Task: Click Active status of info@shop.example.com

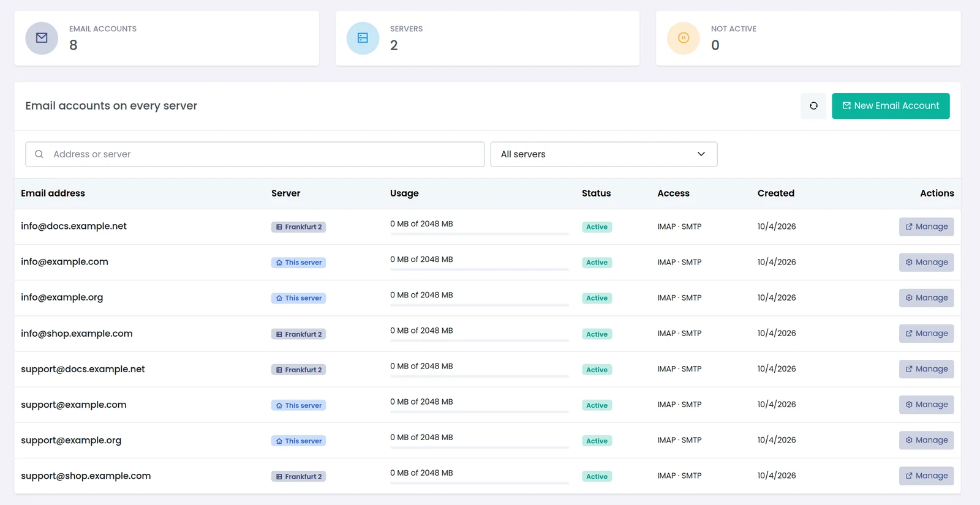Action: point(597,334)
